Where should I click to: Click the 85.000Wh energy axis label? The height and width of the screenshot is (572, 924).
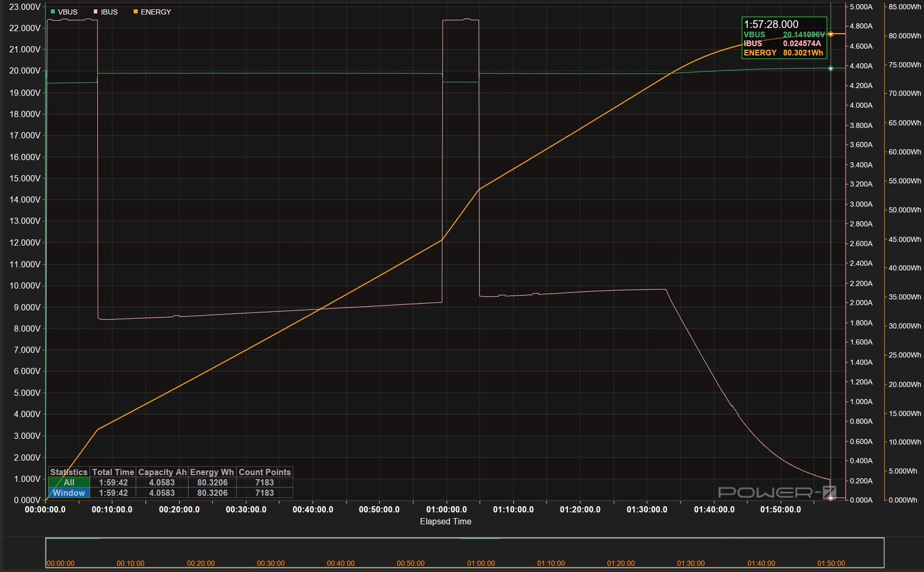coord(905,7)
